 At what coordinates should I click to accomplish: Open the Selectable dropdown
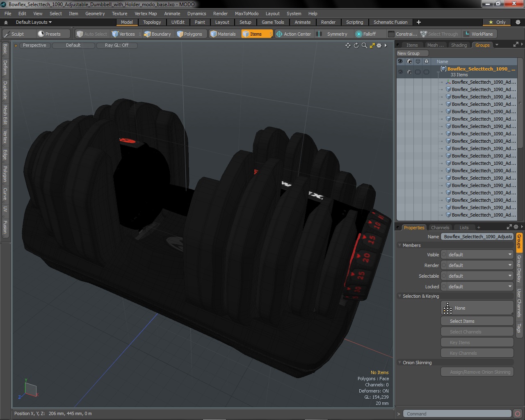[477, 276]
